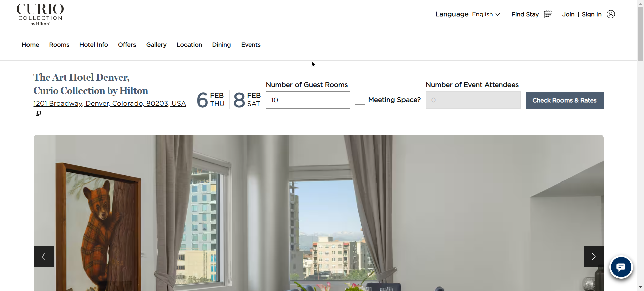Click the Sign In link
This screenshot has width=644, height=291.
click(x=592, y=14)
